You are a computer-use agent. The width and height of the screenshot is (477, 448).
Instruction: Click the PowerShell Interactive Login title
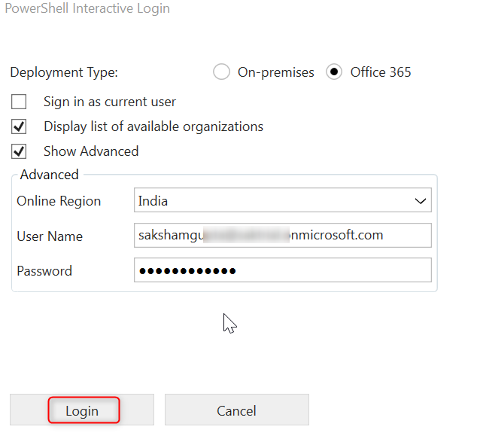pyautogui.click(x=87, y=9)
